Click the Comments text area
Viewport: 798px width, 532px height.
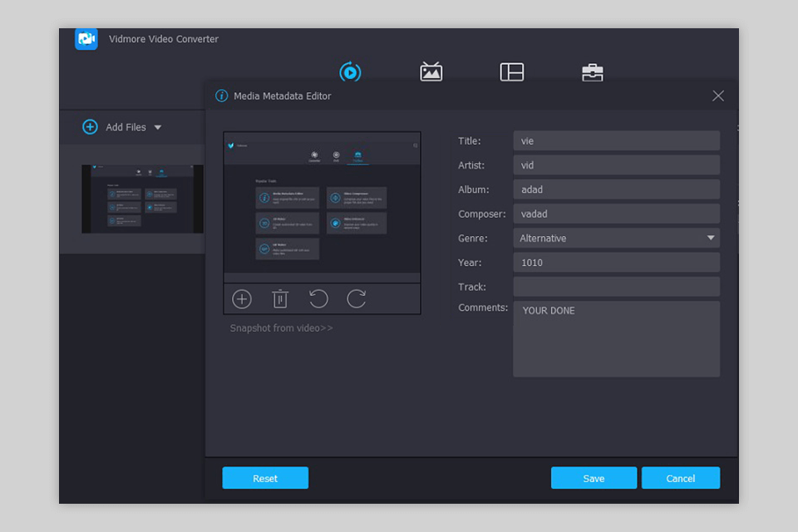[615, 339]
